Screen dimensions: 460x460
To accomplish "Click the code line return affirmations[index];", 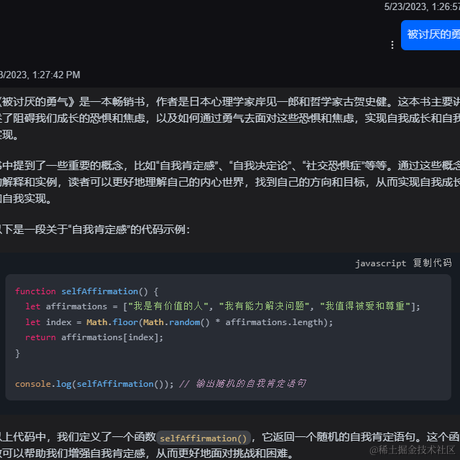I will tap(94, 337).
